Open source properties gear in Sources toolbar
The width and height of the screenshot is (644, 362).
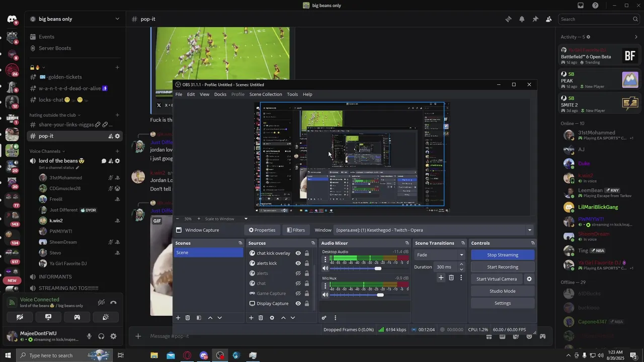pos(272,318)
